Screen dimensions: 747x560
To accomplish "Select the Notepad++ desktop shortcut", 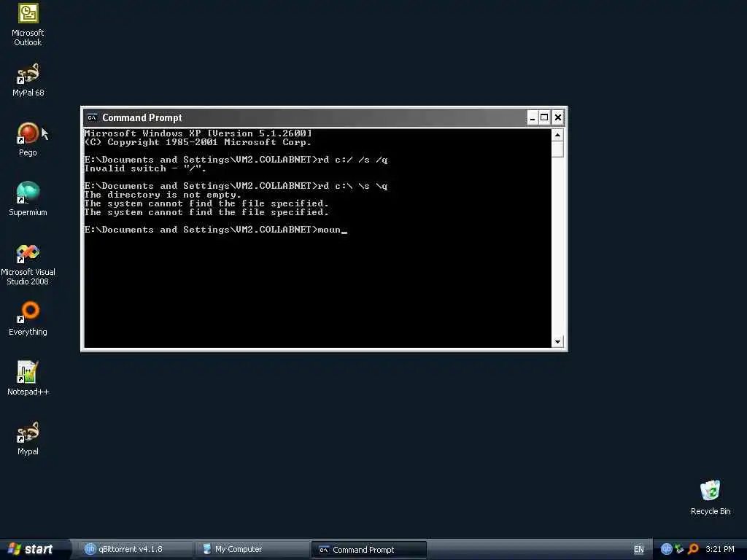I will 28,378.
